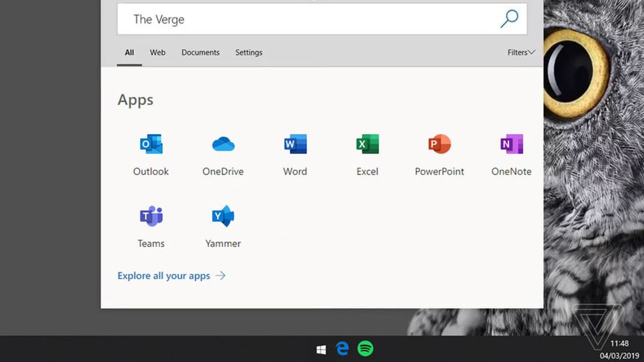This screenshot has height=362, width=644.
Task: Select the All tab
Action: point(129,53)
